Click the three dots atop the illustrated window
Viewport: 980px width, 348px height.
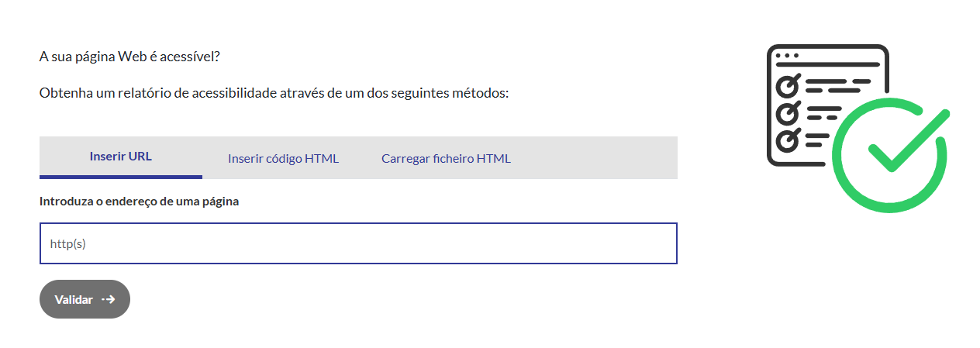[x=787, y=55]
